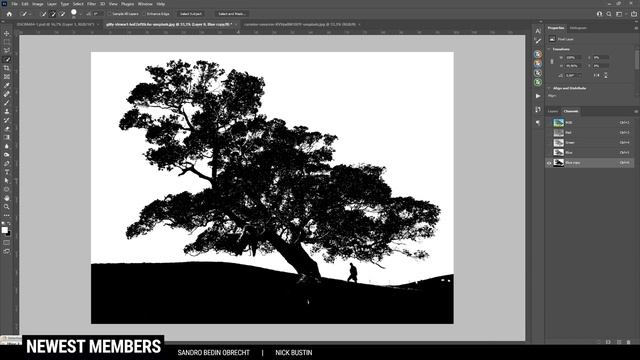
Task: Select the History Brush tool
Action: click(7, 120)
